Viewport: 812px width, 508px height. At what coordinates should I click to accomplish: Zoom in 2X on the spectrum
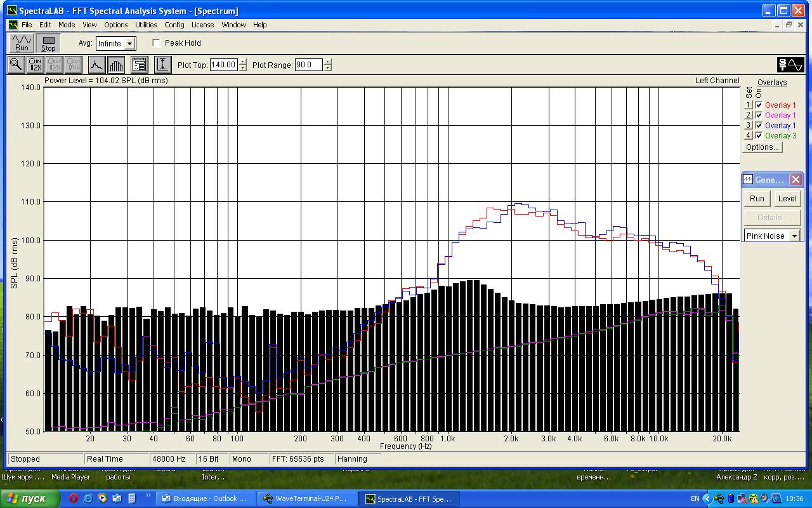(36, 64)
